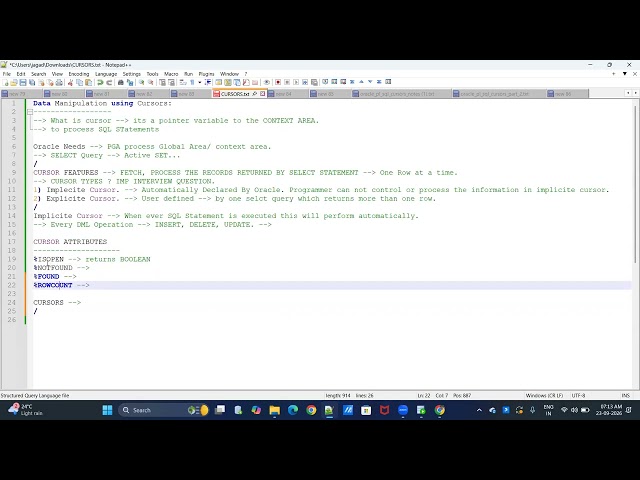This screenshot has width=640, height=480.
Task: Open the Plugins menu
Action: (x=207, y=74)
